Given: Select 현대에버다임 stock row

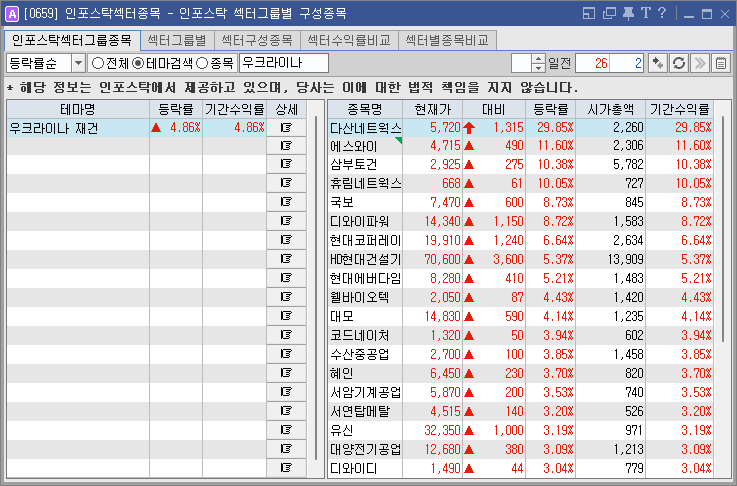Looking at the screenshot, I should point(520,279).
